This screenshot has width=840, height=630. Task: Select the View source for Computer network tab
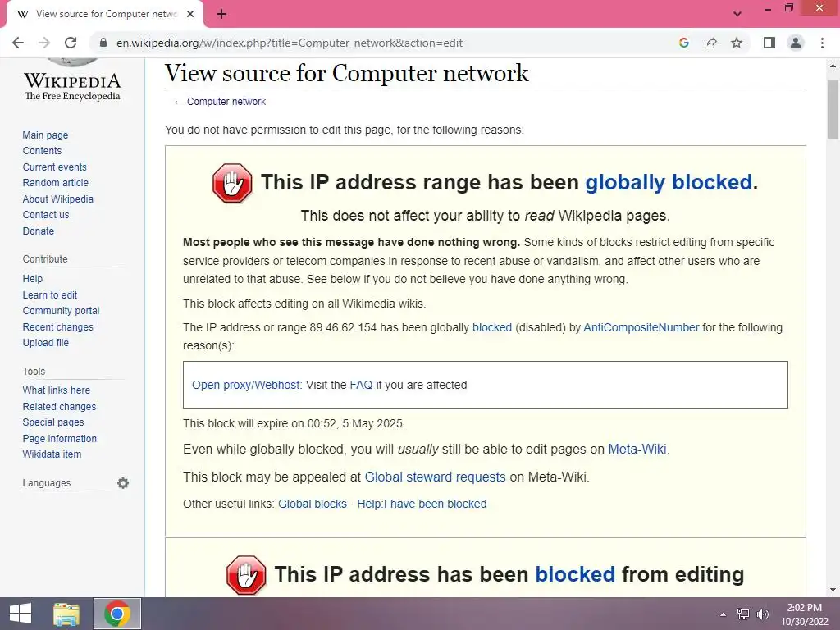tap(104, 15)
